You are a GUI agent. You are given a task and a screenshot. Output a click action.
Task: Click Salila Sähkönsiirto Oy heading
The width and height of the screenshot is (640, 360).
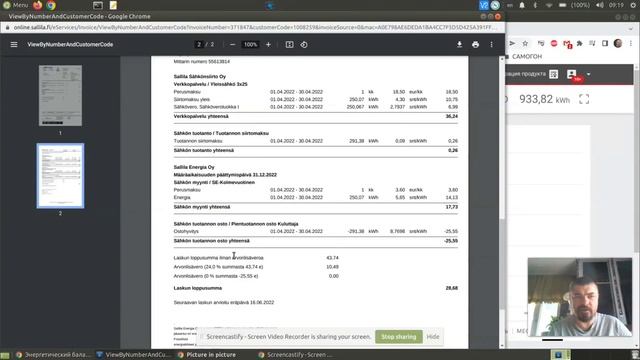[200, 77]
